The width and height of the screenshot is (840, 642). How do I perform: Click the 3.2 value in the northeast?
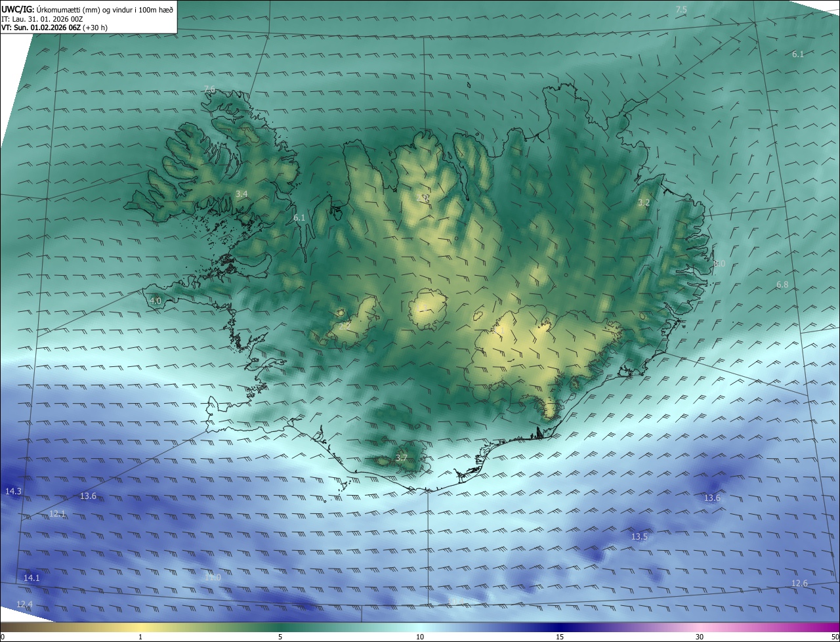pyautogui.click(x=644, y=202)
